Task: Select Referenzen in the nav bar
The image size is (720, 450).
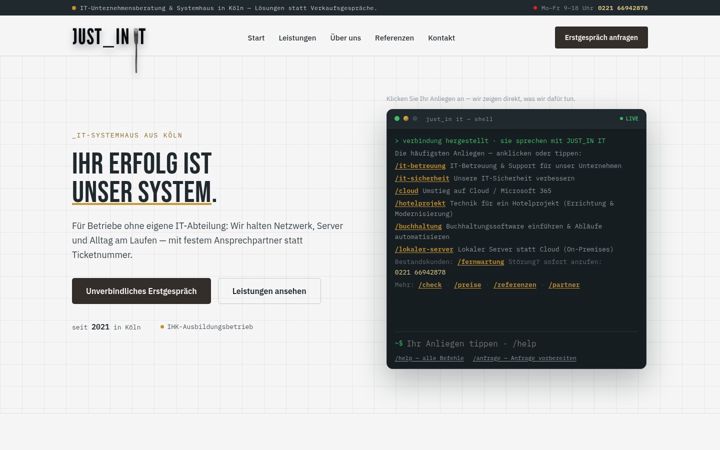Action: point(394,38)
